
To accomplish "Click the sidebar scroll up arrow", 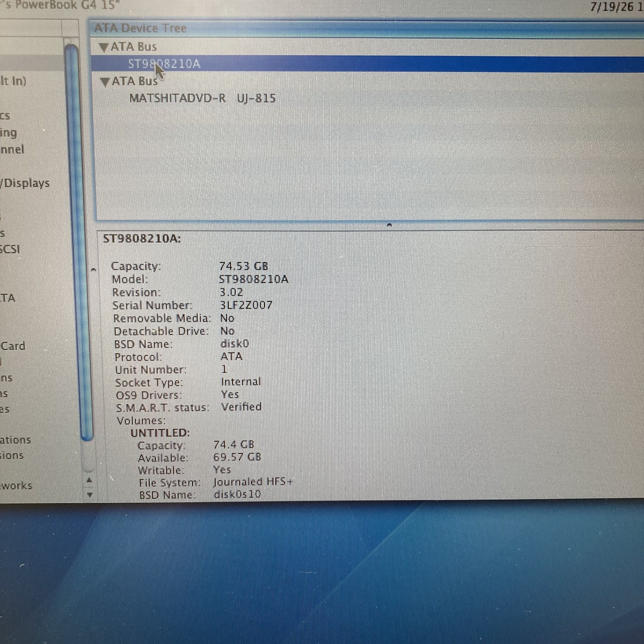I will point(89,480).
